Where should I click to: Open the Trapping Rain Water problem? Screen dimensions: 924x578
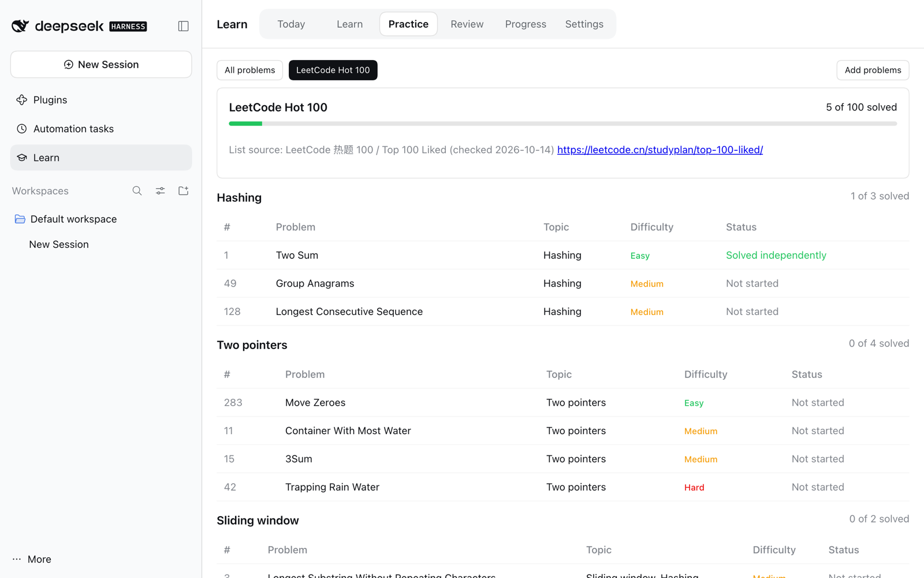pyautogui.click(x=333, y=487)
